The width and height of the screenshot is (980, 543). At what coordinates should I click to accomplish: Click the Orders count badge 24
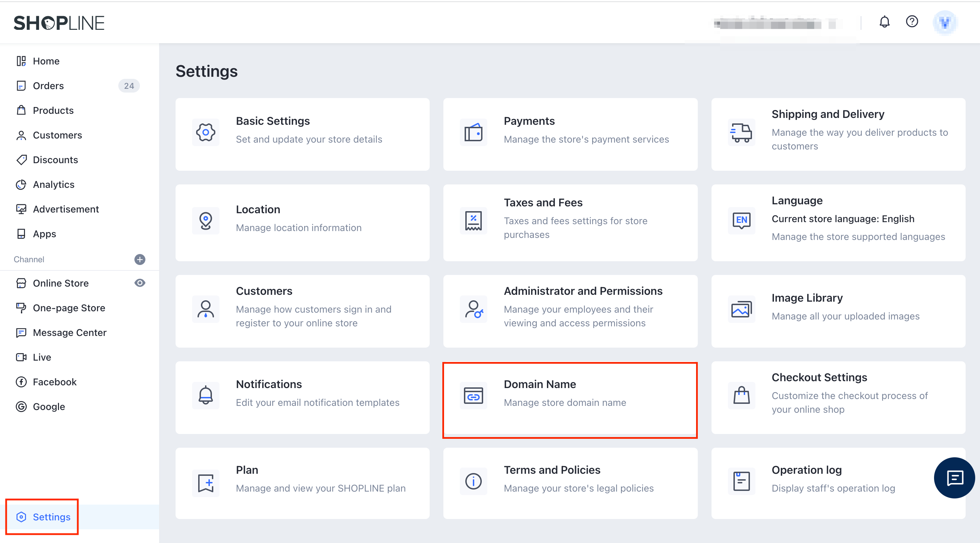tap(129, 86)
